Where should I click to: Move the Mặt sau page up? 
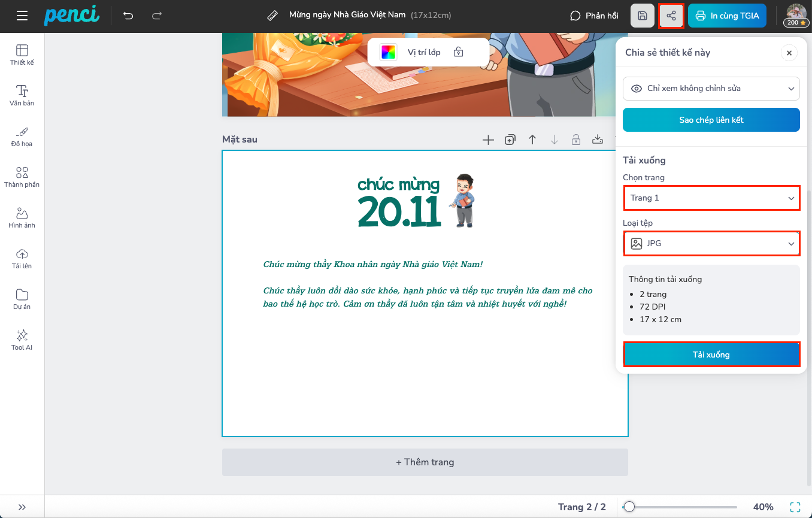(x=532, y=140)
